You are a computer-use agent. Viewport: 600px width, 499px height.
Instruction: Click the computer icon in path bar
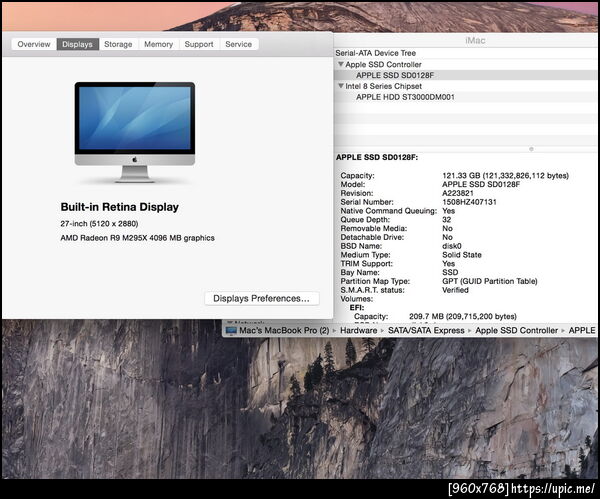(231, 330)
